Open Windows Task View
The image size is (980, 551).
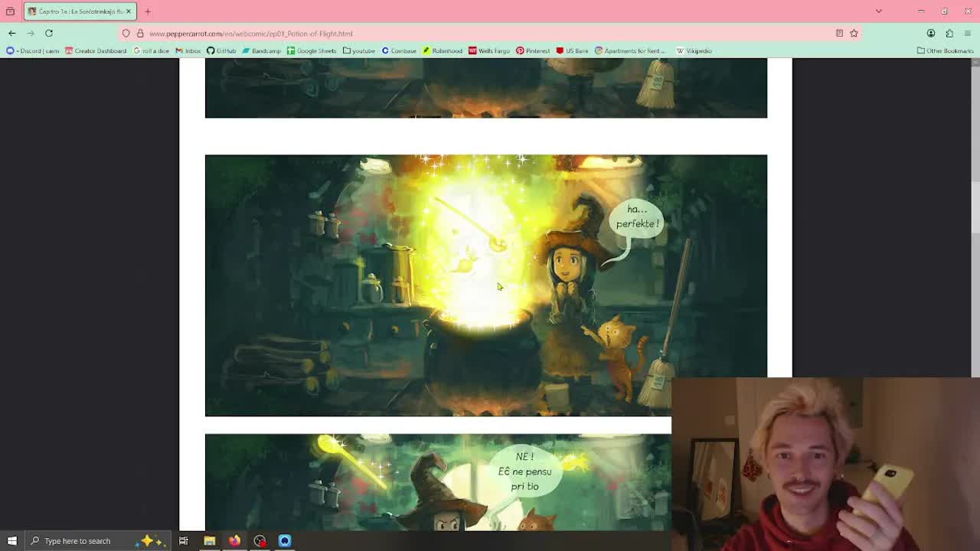(184, 541)
